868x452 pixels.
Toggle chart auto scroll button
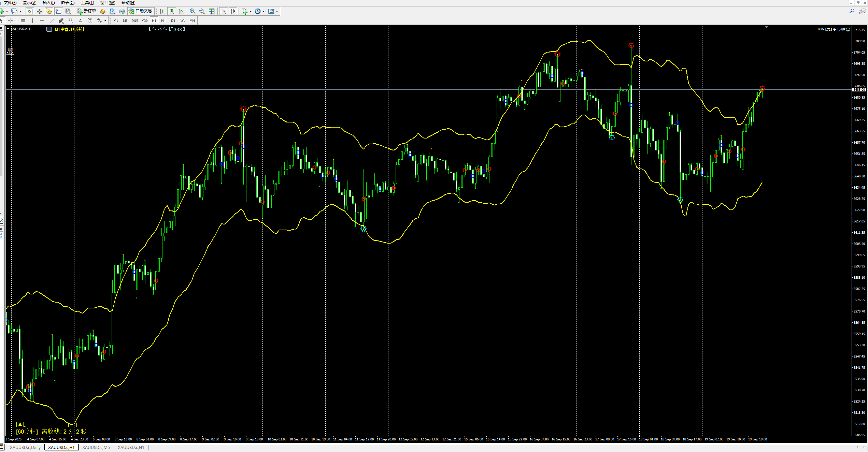pyautogui.click(x=224, y=11)
